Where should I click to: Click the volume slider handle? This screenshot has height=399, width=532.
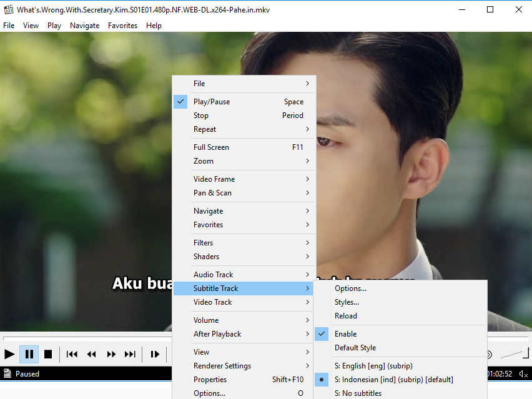(526, 353)
